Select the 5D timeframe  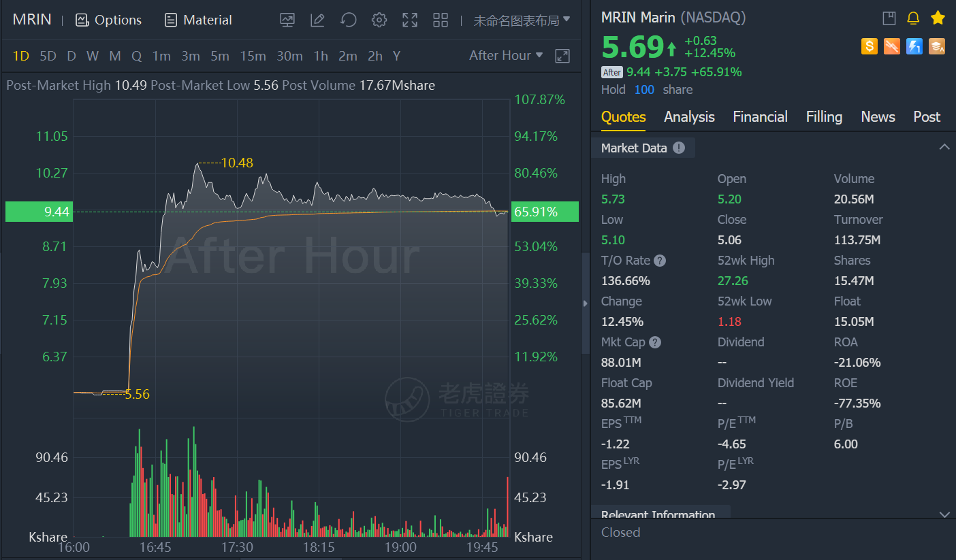(x=48, y=56)
